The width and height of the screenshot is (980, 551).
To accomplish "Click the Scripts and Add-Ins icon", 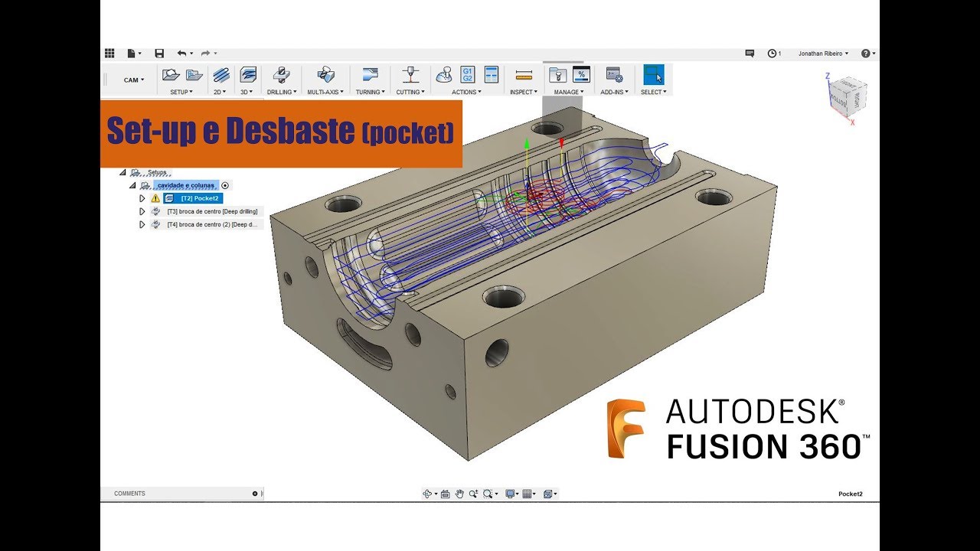I will point(614,75).
